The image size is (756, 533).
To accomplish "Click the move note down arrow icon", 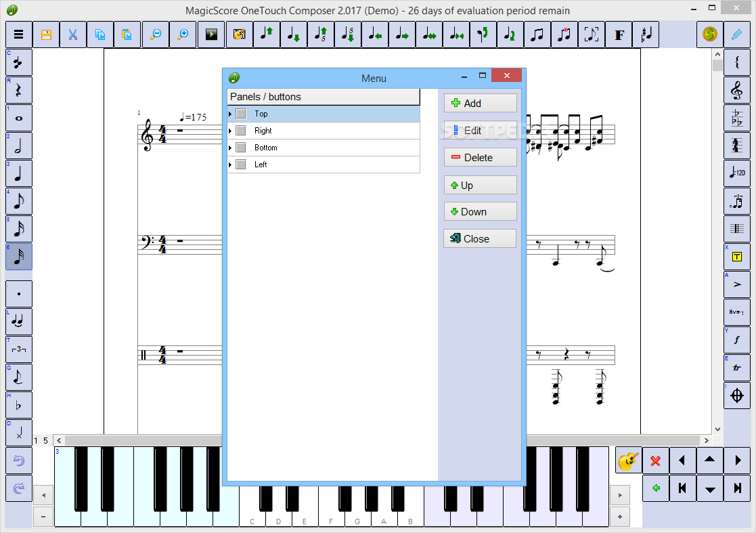I will (x=294, y=35).
